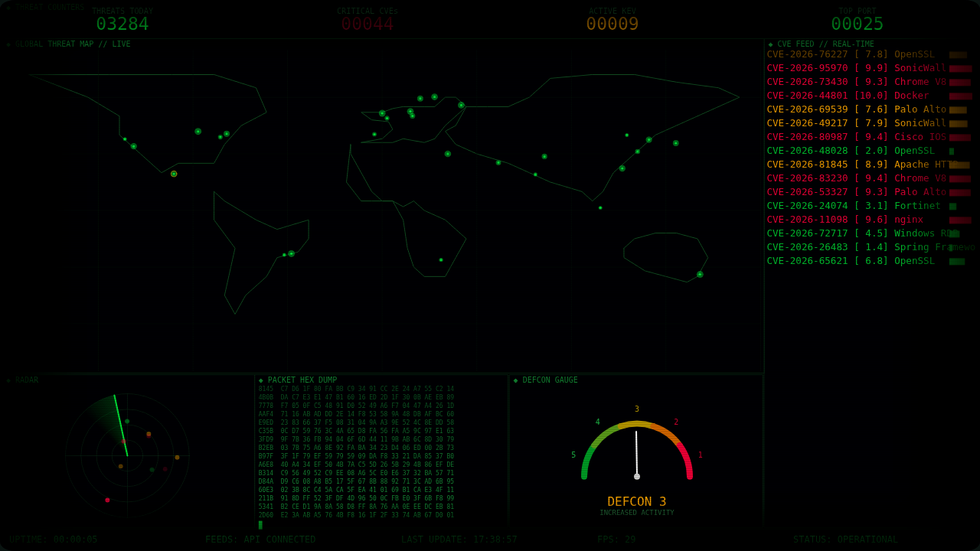Click CVE-2026-83230 Chrome V8 row
This screenshot has height=551, width=980.
tap(871, 178)
